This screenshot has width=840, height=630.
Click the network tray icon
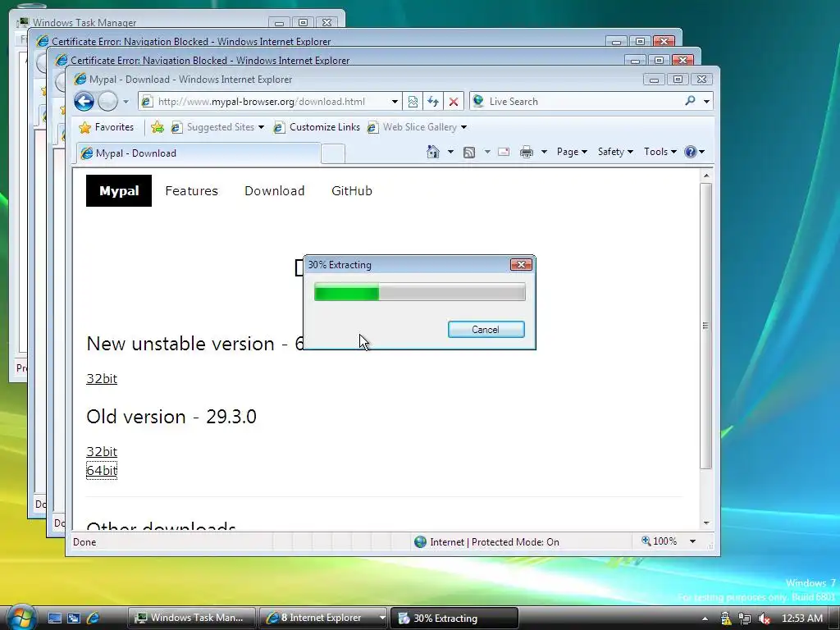click(x=744, y=619)
